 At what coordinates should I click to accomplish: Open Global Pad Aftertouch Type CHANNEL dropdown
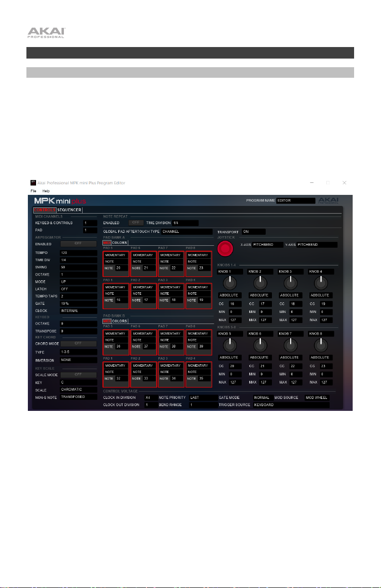pyautogui.click(x=187, y=231)
